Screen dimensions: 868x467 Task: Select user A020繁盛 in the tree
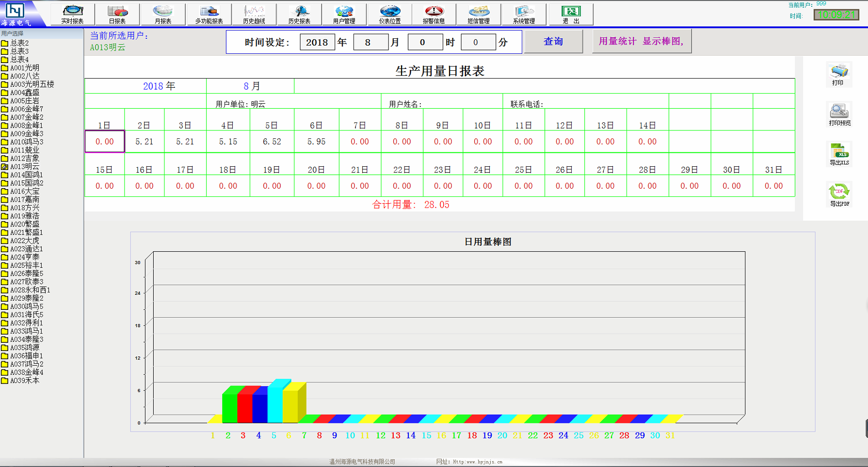tap(25, 225)
